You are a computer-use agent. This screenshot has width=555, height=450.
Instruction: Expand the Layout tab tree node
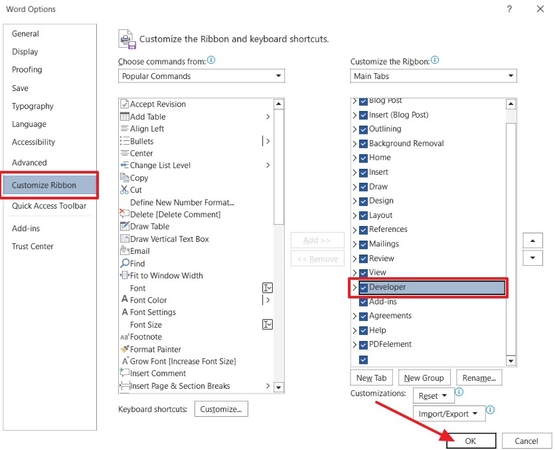coord(354,215)
